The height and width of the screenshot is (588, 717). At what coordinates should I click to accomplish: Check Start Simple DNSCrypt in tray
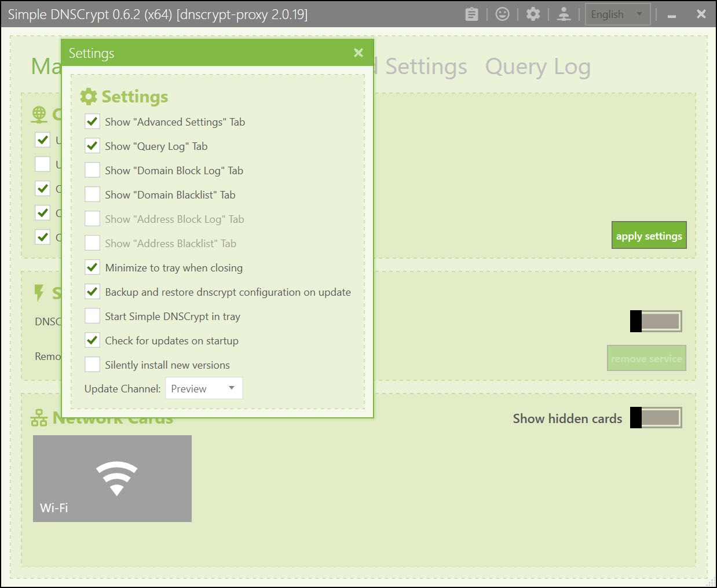(x=93, y=316)
